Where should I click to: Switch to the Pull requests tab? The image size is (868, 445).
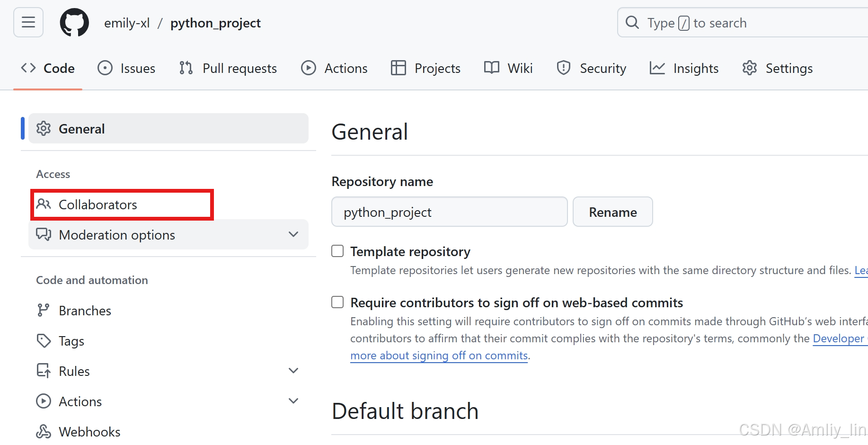pos(228,68)
